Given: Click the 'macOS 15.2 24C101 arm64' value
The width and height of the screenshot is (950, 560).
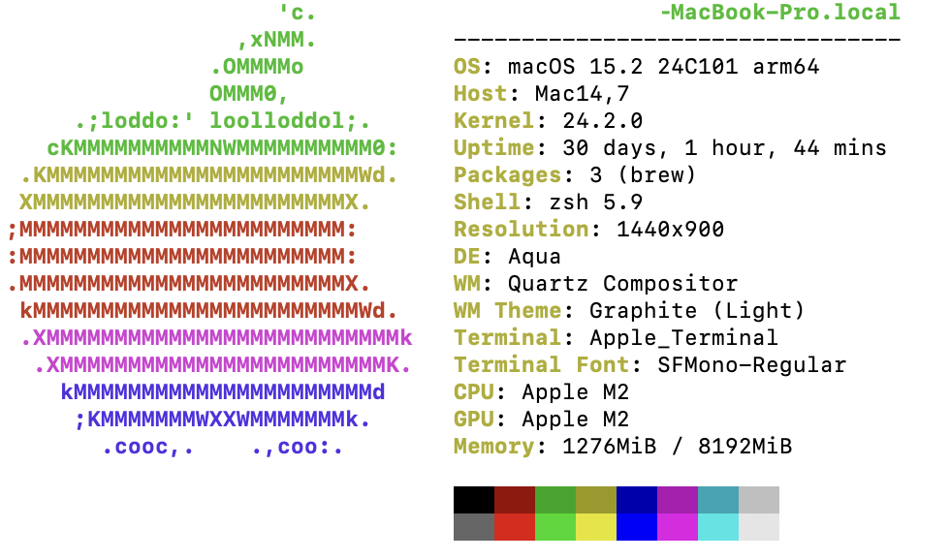Looking at the screenshot, I should click(663, 67).
